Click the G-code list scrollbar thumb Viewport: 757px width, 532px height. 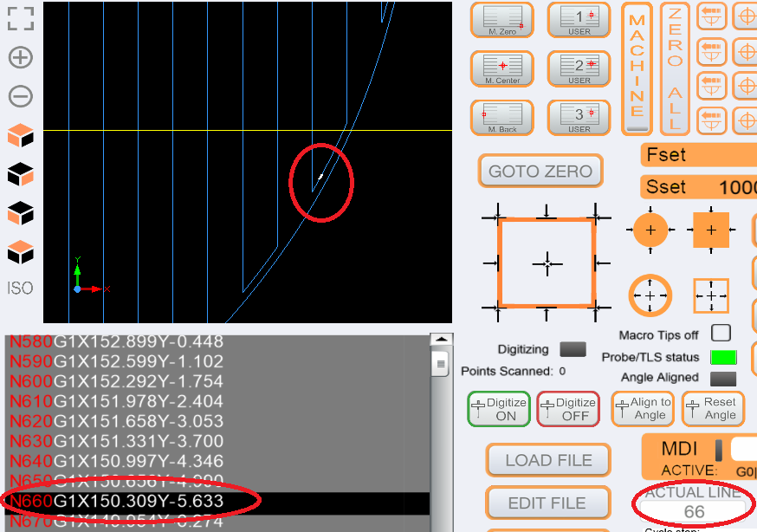coord(441,364)
